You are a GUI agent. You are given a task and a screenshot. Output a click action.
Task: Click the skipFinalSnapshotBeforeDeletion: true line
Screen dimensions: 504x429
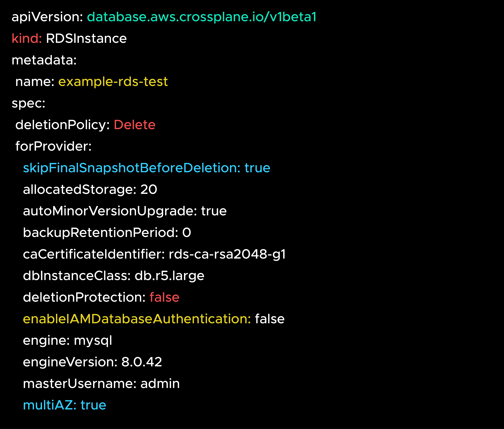click(146, 168)
